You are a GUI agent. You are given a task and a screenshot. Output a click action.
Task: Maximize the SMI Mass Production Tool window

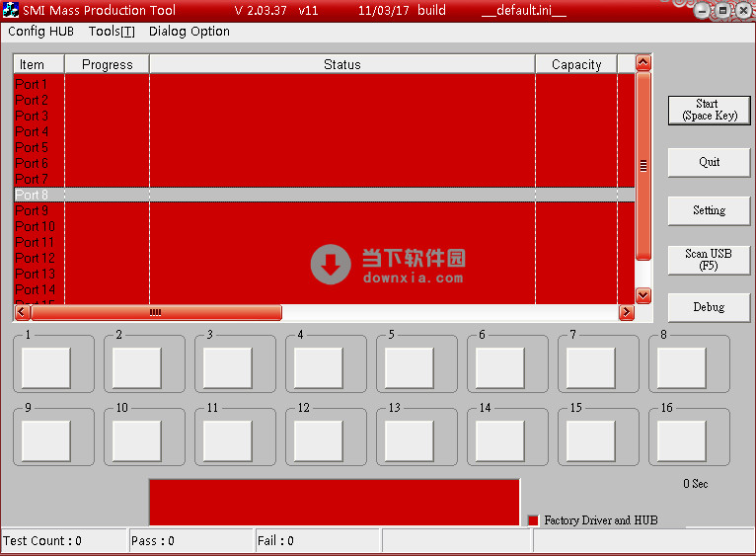coord(722,10)
